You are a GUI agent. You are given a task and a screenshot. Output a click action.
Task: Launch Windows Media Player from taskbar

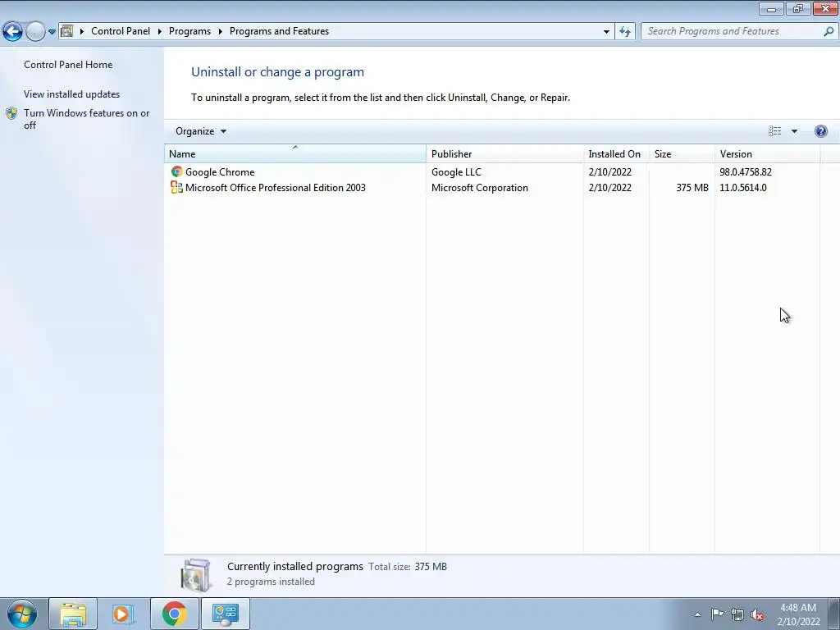coord(123,614)
